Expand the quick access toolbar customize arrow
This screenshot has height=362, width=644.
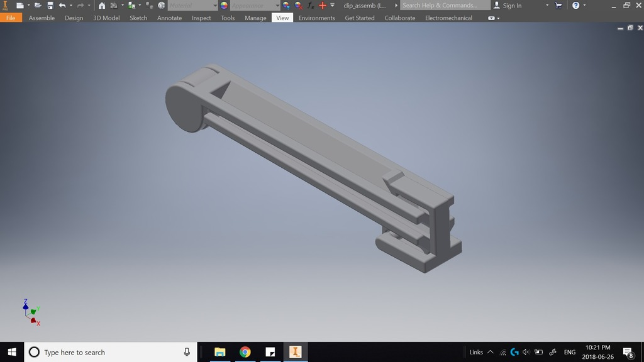click(x=332, y=5)
